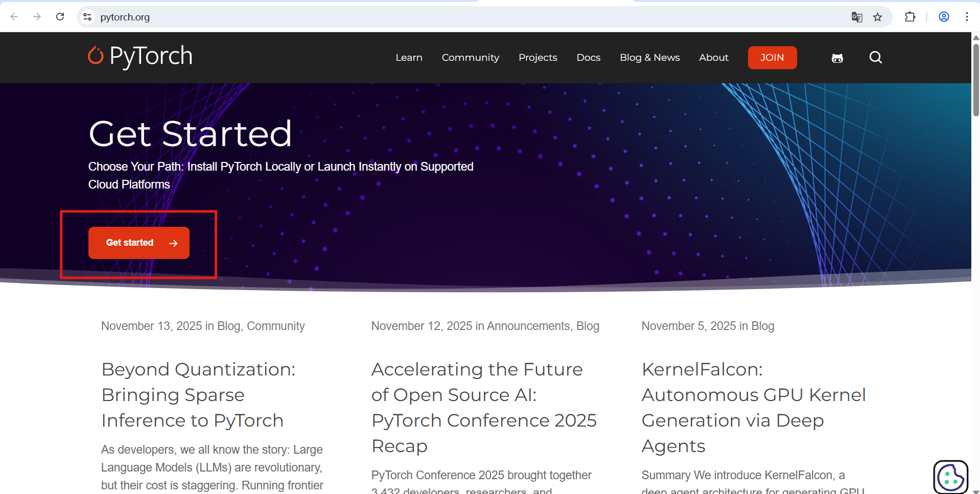This screenshot has height=494, width=980.
Task: Click the translate page icon
Action: point(857,17)
